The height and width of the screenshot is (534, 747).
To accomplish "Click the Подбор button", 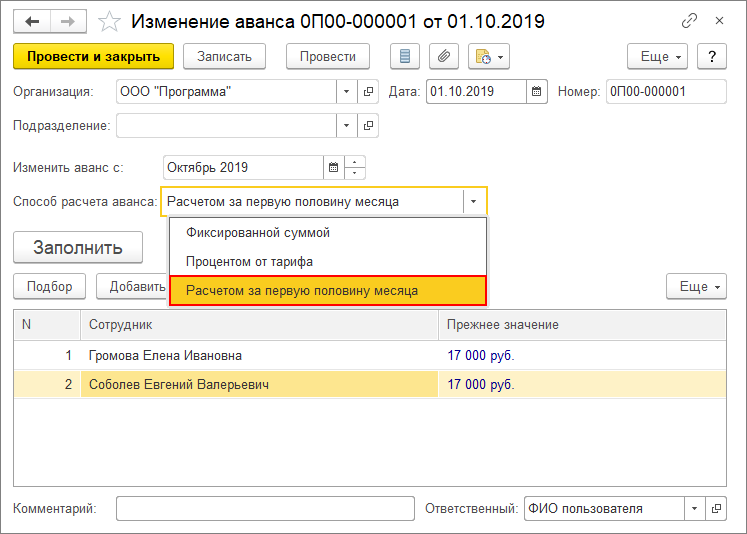I will (50, 286).
